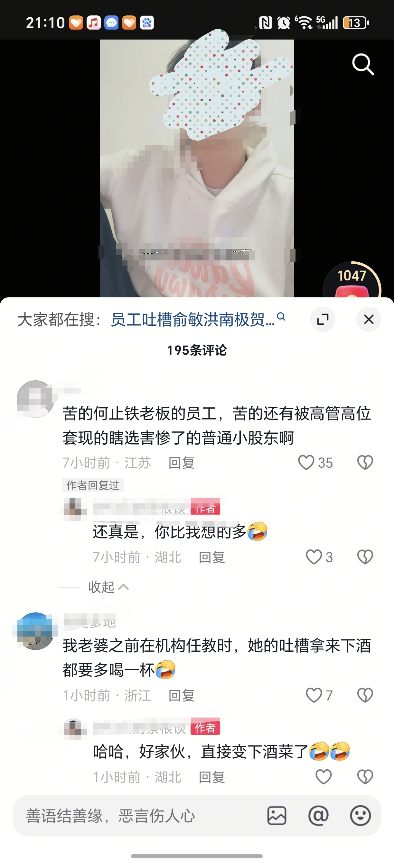Open the emoji picker icon
Viewport: 394px width, 868px height.
[360, 816]
